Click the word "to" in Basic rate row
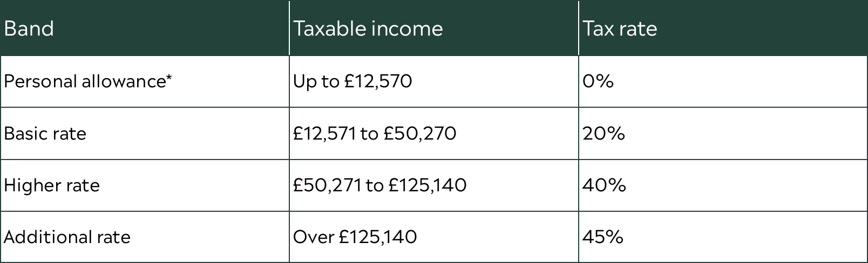The height and width of the screenshot is (263, 868). [369, 133]
